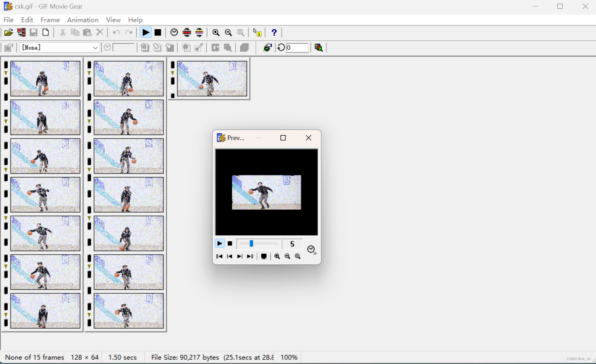Screen dimensions: 596x364
Task: Zoom in within the Preview window
Action: click(x=277, y=257)
